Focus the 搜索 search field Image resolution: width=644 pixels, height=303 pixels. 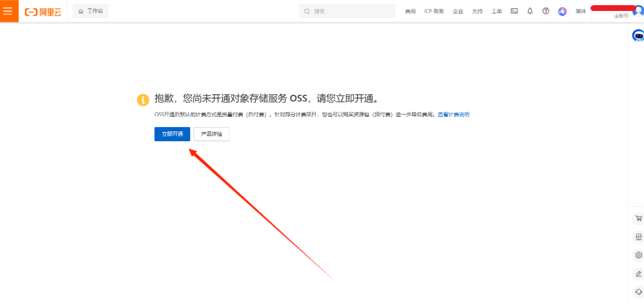coord(347,11)
